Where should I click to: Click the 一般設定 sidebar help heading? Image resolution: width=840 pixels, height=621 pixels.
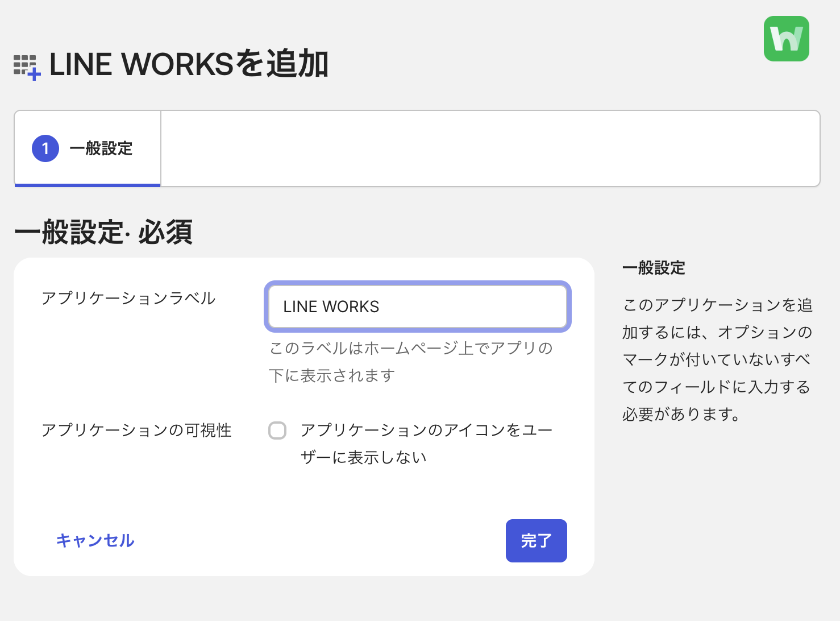(654, 268)
